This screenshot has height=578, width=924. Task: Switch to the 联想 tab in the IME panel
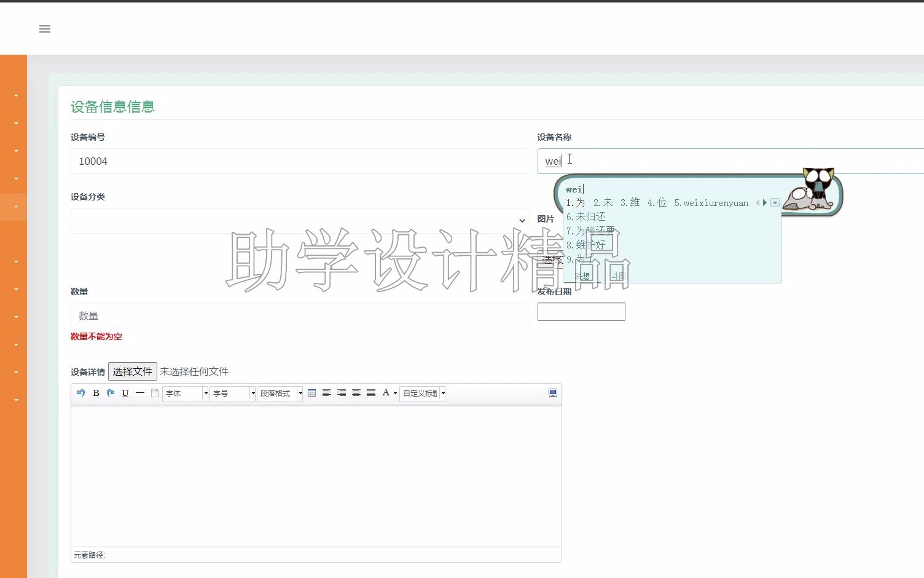tap(582, 275)
